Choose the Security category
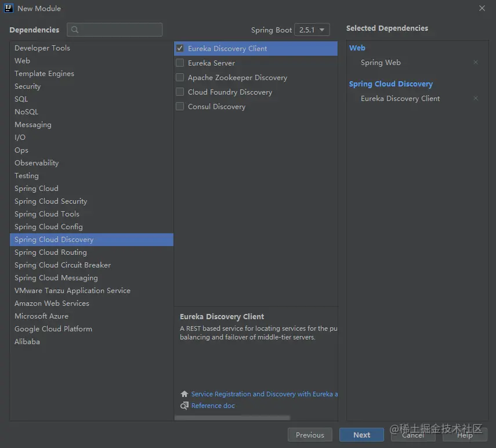 coord(92,86)
